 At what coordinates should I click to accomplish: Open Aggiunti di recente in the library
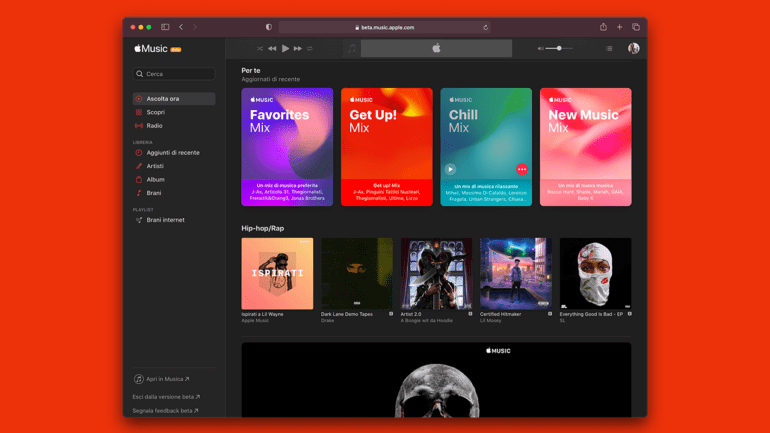[x=172, y=153]
